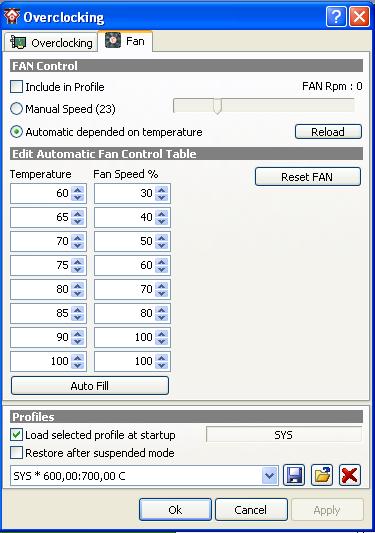Image resolution: width=375 pixels, height=533 pixels.
Task: Save current profile with floppy disk icon
Action: [294, 475]
